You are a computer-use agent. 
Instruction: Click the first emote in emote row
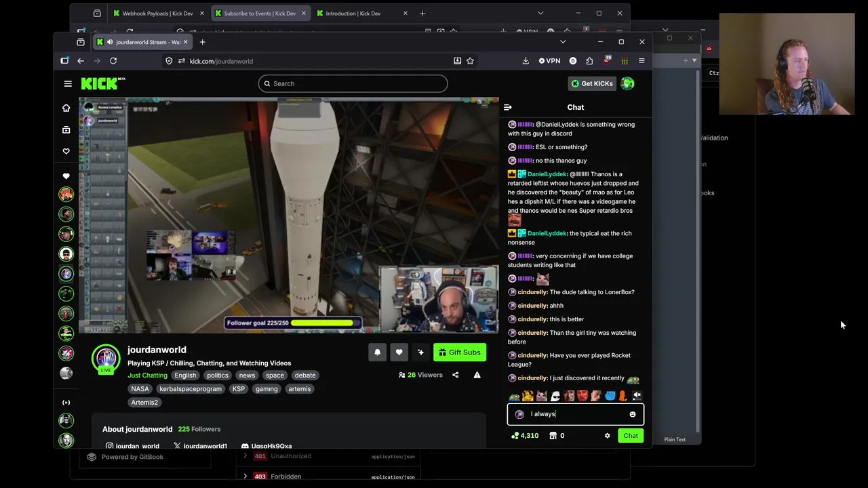[x=514, y=396]
